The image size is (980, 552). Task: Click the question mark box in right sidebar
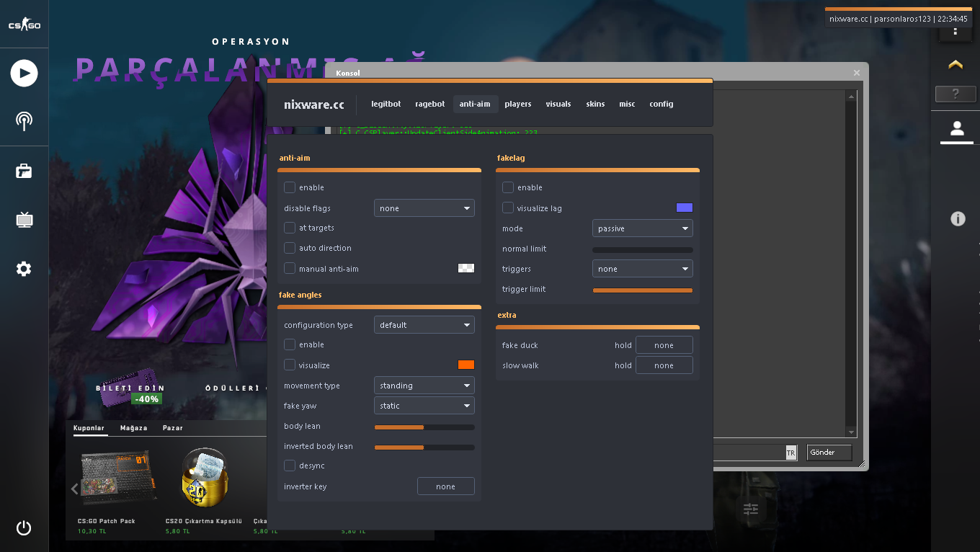955,94
